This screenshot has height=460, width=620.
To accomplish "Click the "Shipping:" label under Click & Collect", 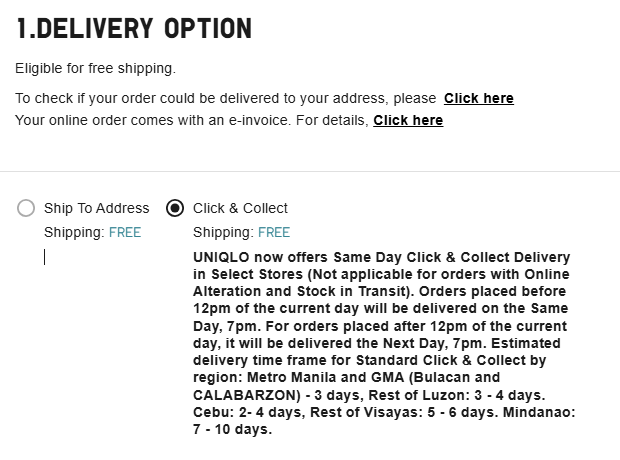I will tap(222, 233).
